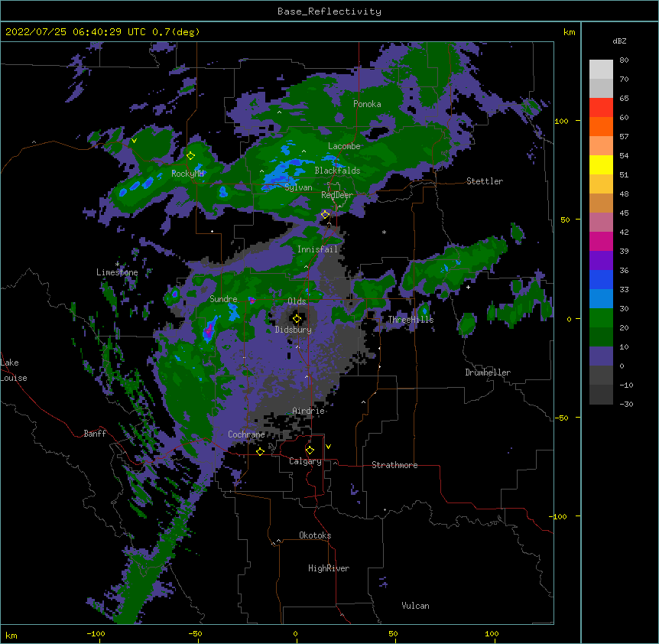
Task: Click the white asterisk marker above Limestone
Action: click(117, 264)
